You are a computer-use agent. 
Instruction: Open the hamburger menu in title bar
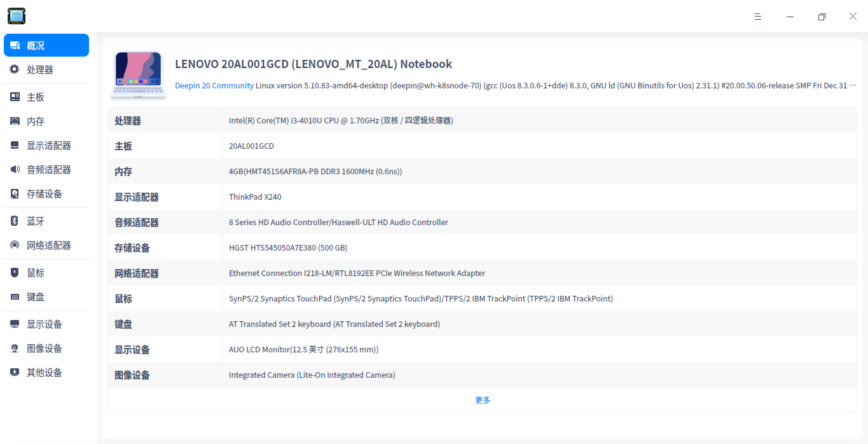pos(758,17)
